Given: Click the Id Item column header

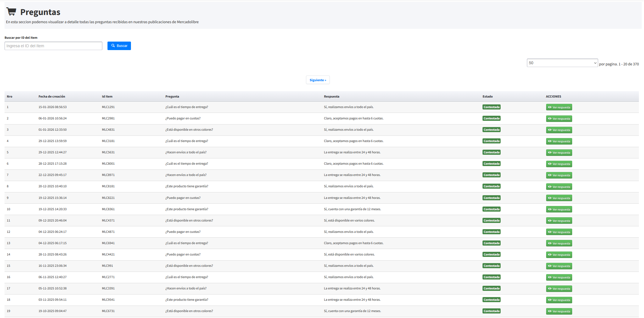Looking at the screenshot, I should pos(107,96).
